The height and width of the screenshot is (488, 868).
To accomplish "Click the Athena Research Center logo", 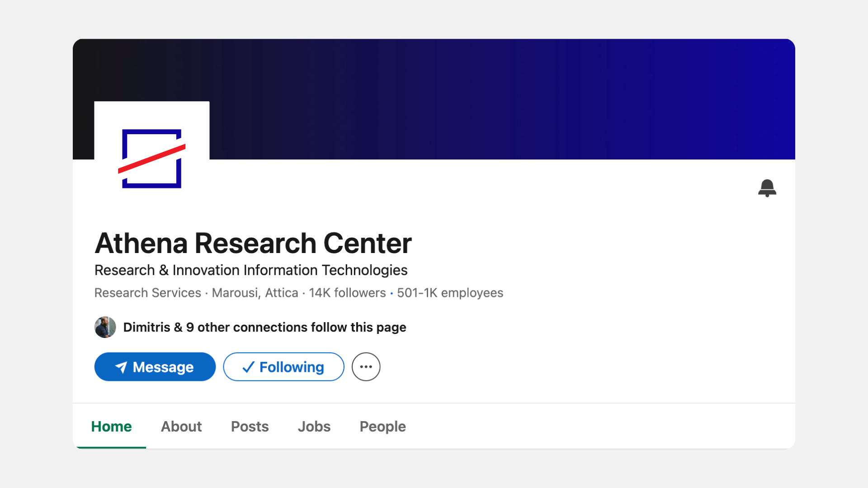I will tap(152, 158).
